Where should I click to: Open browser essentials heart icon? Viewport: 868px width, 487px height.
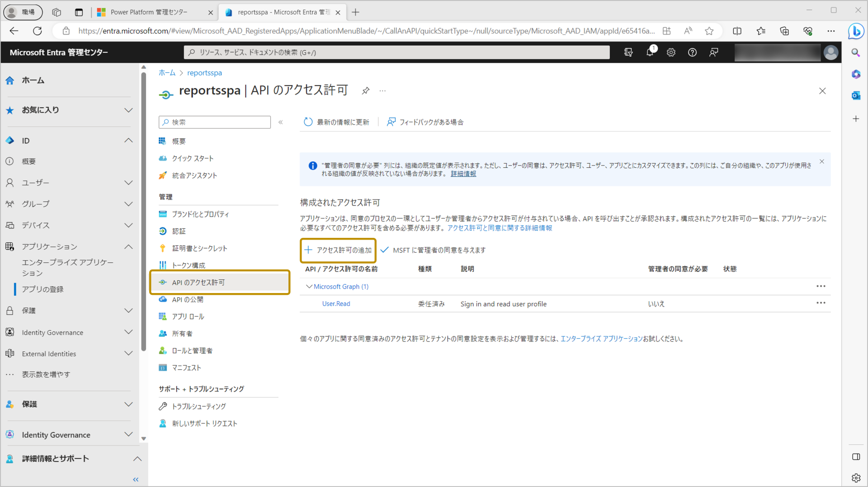pos(808,31)
